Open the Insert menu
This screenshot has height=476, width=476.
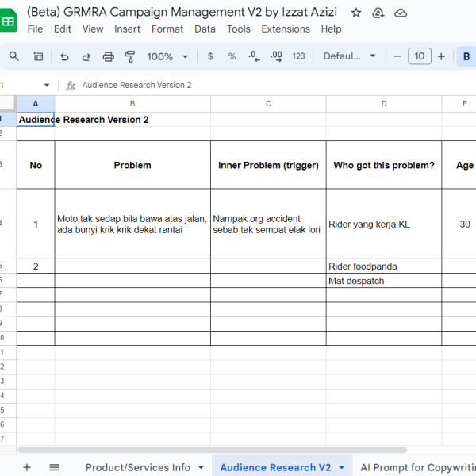[127, 29]
